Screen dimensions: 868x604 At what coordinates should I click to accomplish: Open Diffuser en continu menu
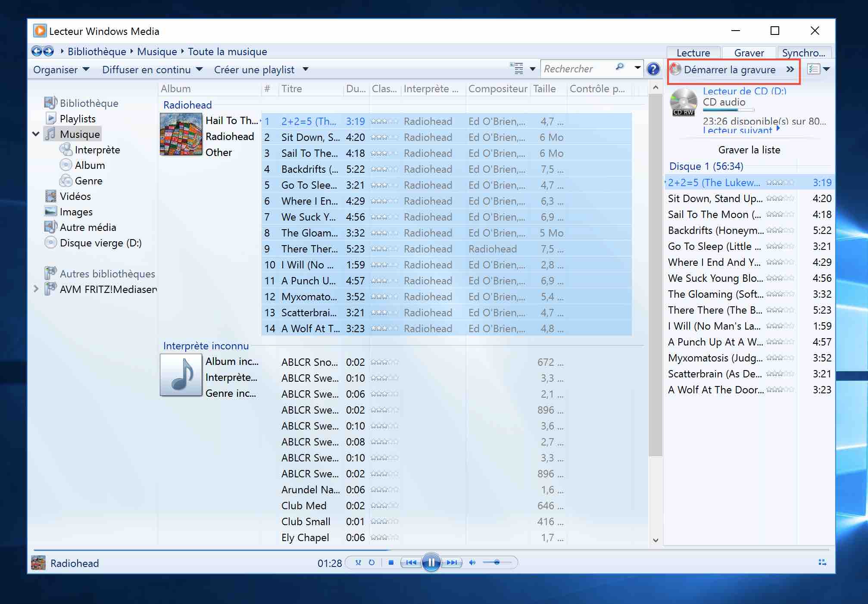point(152,69)
